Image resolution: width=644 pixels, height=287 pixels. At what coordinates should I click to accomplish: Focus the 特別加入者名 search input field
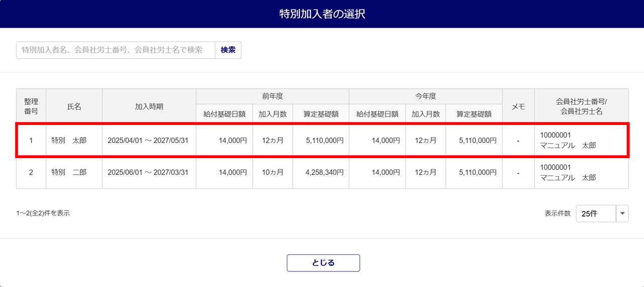(116, 50)
